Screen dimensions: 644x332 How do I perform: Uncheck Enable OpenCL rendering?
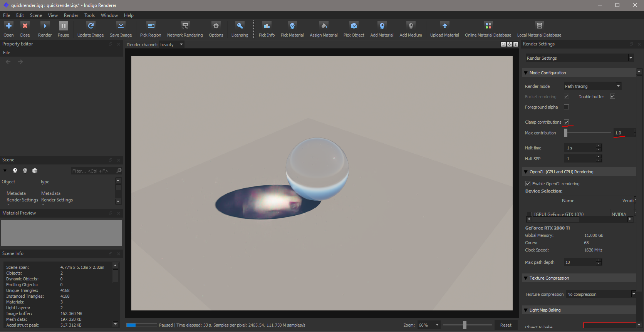(x=528, y=184)
